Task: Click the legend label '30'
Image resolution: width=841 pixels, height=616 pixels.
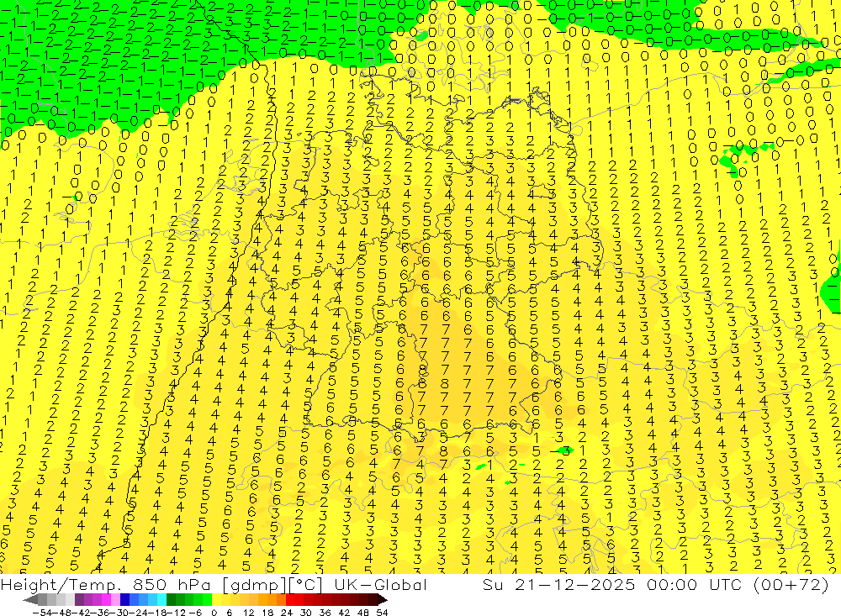Action: (306, 613)
